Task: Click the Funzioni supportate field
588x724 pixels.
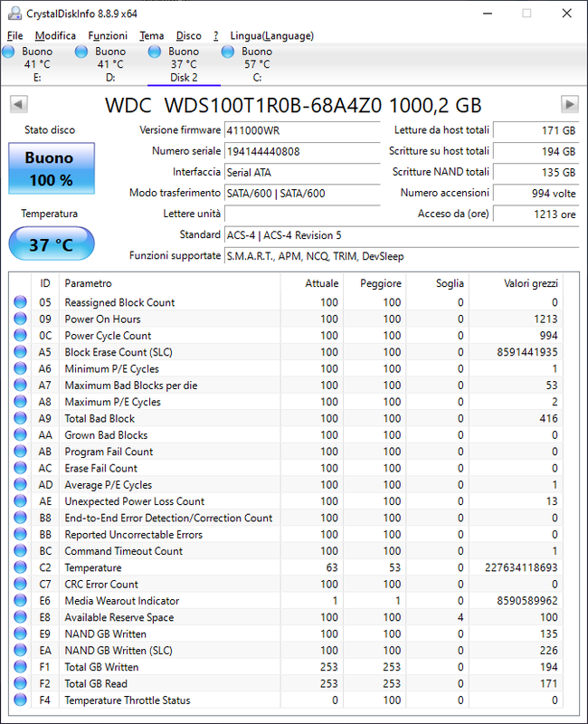Action: tap(402, 256)
